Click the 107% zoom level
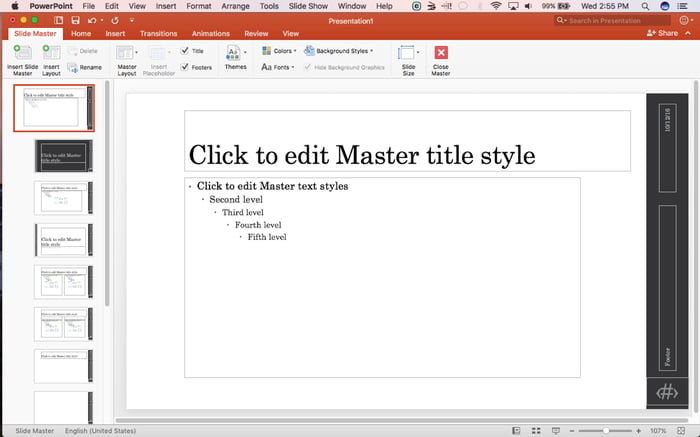This screenshot has width=700, height=437. point(658,431)
